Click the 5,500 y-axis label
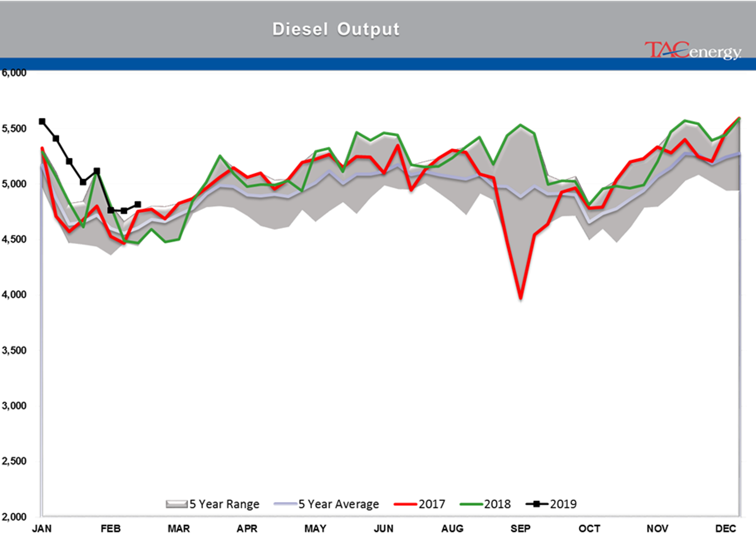Viewport: 756px width, 548px height. tap(14, 129)
